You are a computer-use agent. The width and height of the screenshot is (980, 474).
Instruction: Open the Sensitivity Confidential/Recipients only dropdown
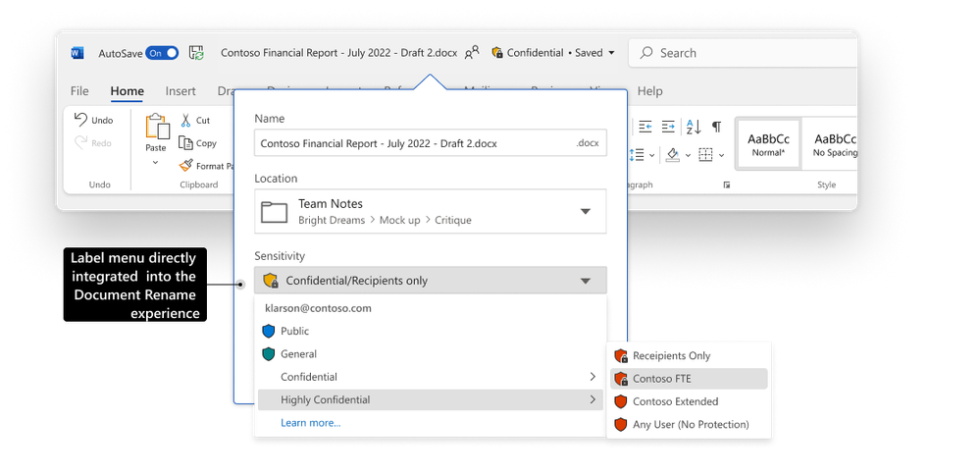pyautogui.click(x=431, y=280)
